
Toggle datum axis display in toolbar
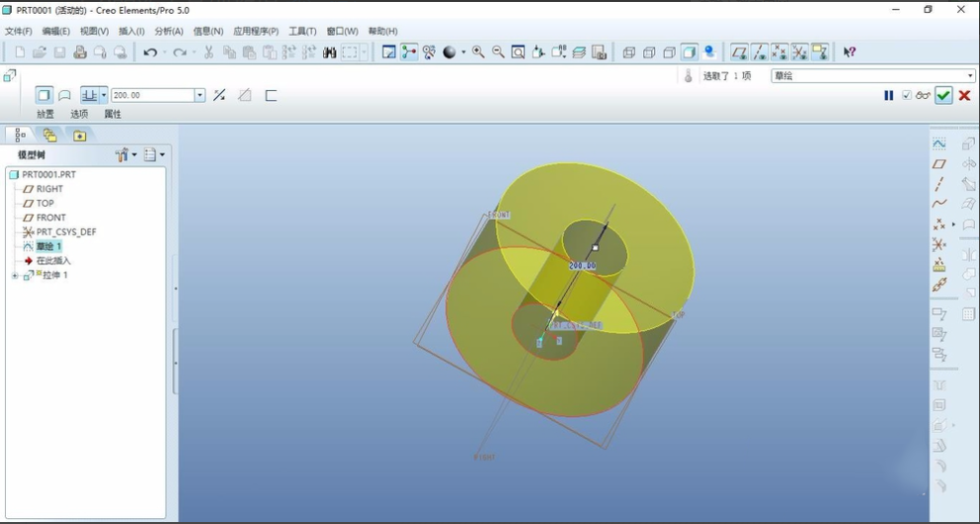(760, 52)
